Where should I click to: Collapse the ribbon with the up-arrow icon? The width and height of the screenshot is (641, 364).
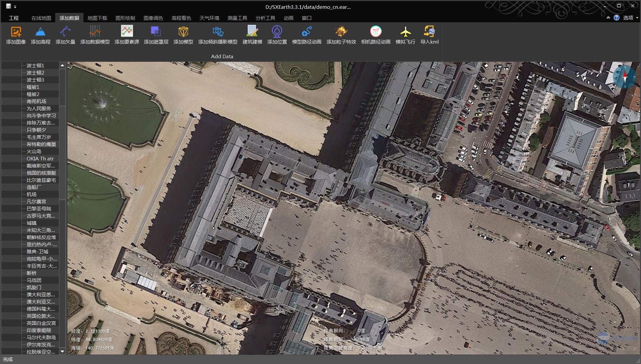pyautogui.click(x=608, y=18)
